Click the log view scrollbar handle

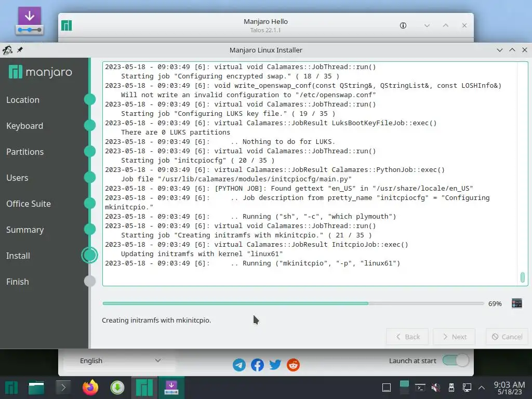[523, 277]
